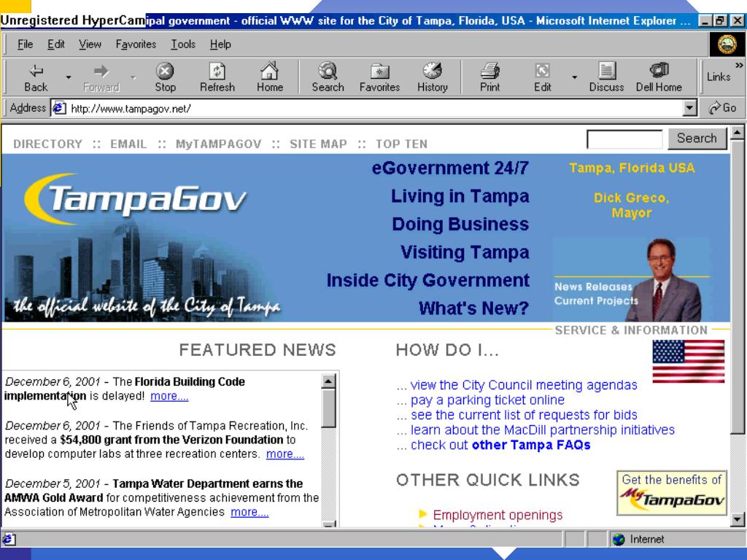Refresh the current page
This screenshot has height=560, width=747.
[x=217, y=77]
